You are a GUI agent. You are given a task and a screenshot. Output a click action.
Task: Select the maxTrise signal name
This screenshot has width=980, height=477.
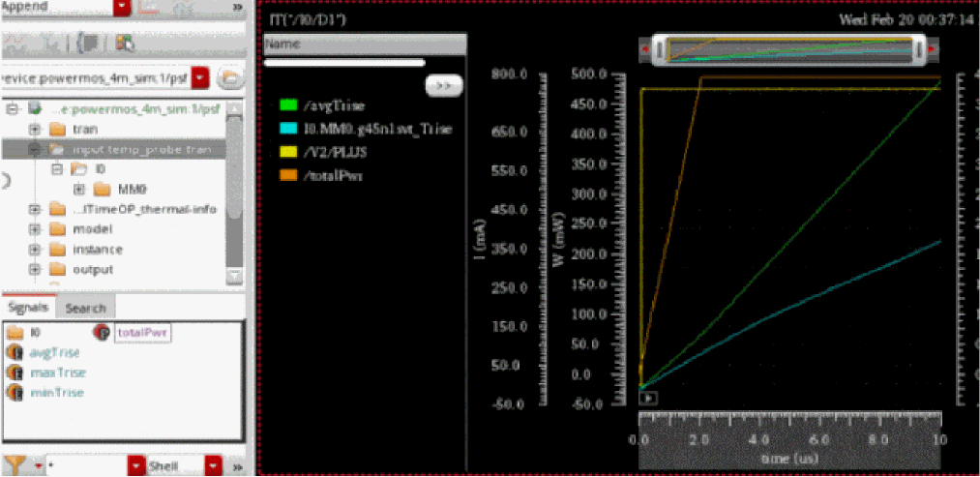pyautogui.click(x=57, y=373)
